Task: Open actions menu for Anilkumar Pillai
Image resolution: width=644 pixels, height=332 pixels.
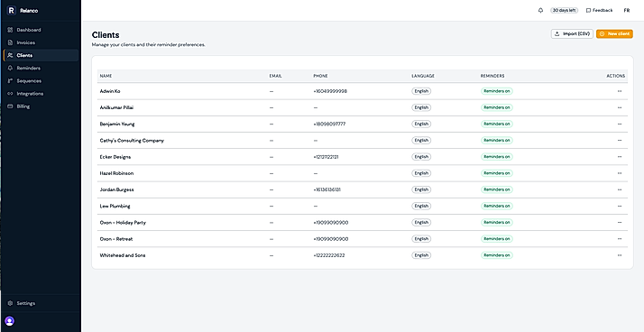Action: click(620, 107)
